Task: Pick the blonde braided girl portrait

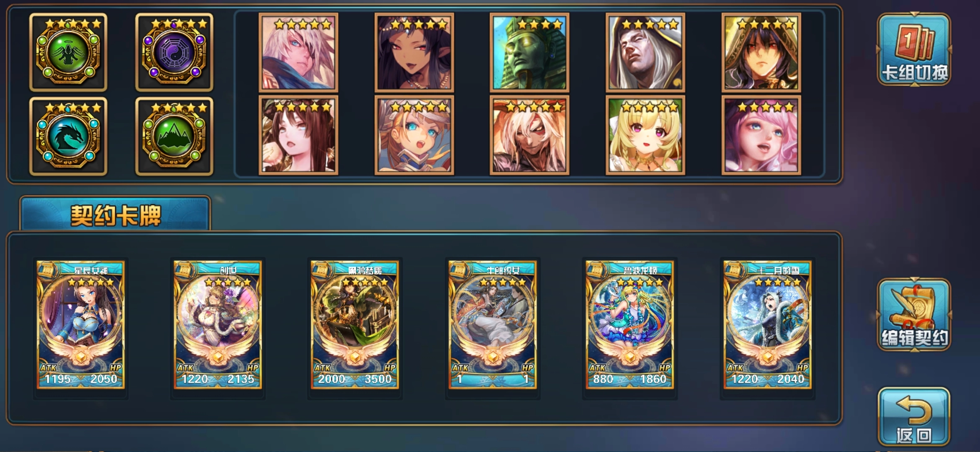Action: pyautogui.click(x=645, y=135)
